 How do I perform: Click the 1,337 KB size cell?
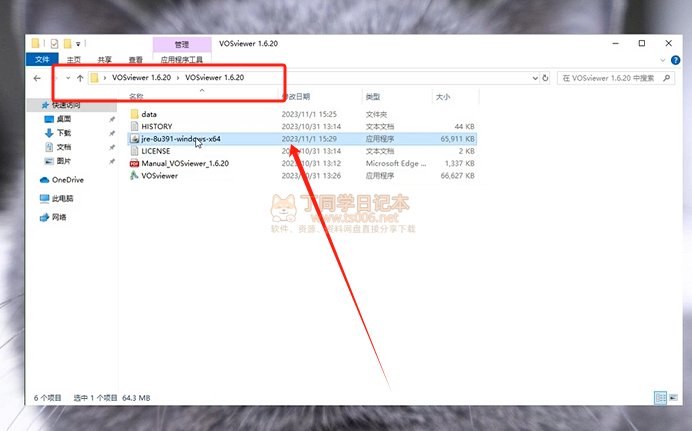tap(460, 164)
